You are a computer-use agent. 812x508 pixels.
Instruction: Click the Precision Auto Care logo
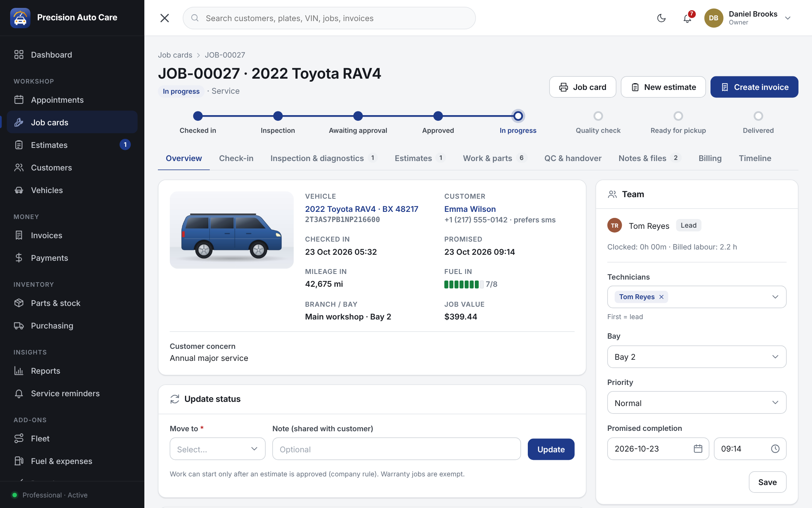click(20, 18)
